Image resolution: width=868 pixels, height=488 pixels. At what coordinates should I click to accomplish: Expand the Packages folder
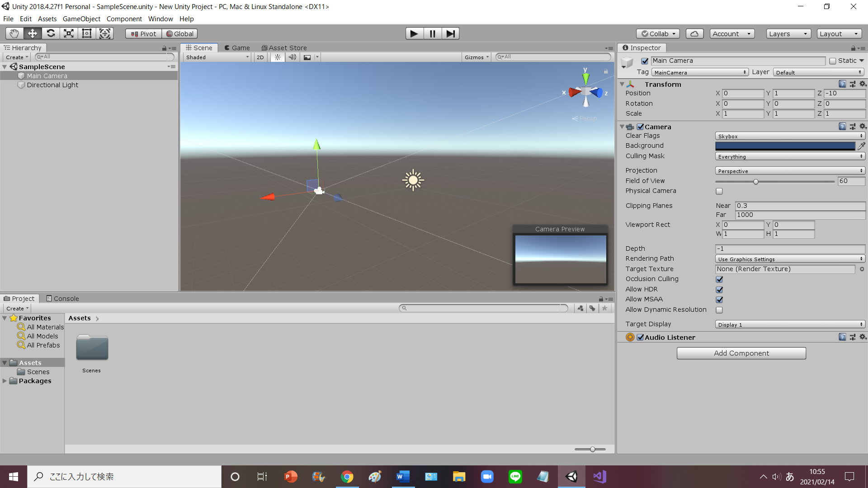tap(5, 381)
